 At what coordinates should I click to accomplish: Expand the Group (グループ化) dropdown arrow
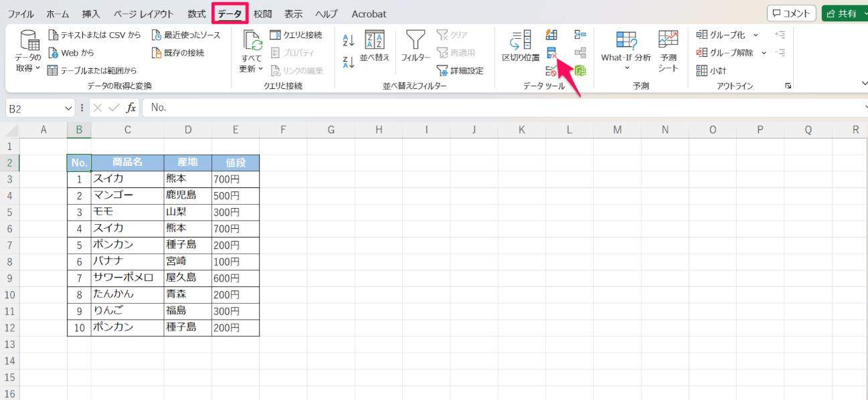(756, 35)
